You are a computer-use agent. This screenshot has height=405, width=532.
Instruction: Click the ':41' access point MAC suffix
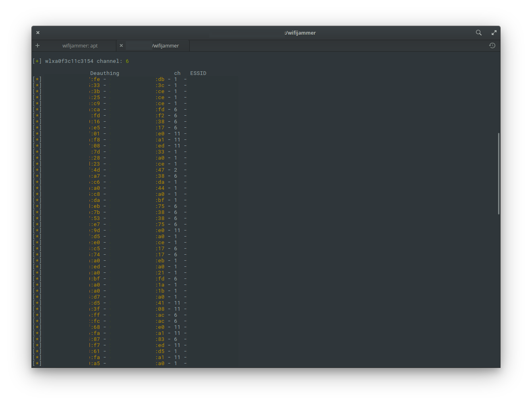click(x=160, y=303)
